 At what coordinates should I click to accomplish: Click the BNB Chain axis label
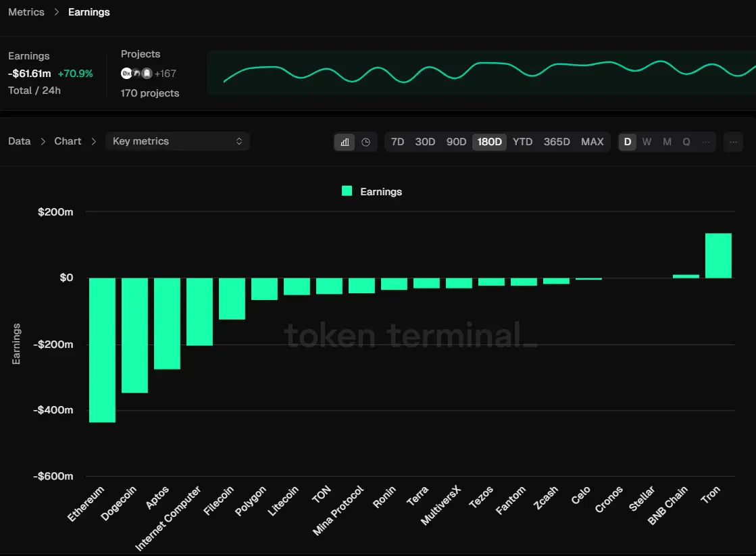click(x=667, y=505)
